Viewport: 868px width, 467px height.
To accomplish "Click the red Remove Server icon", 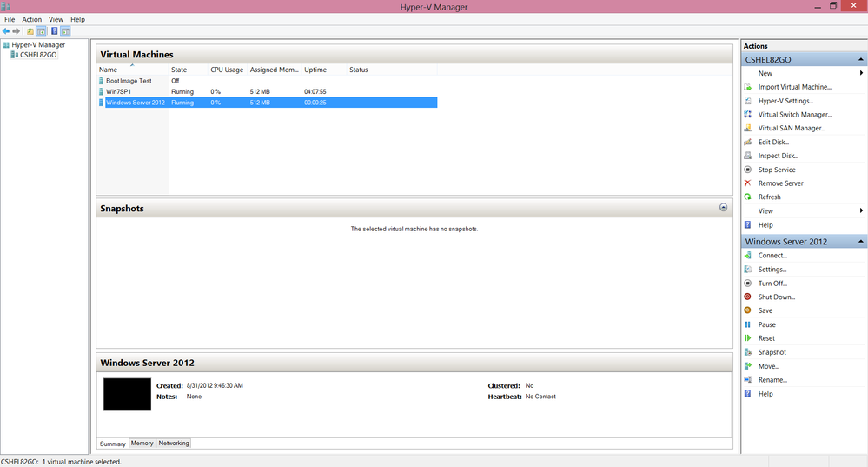I will pyautogui.click(x=748, y=183).
